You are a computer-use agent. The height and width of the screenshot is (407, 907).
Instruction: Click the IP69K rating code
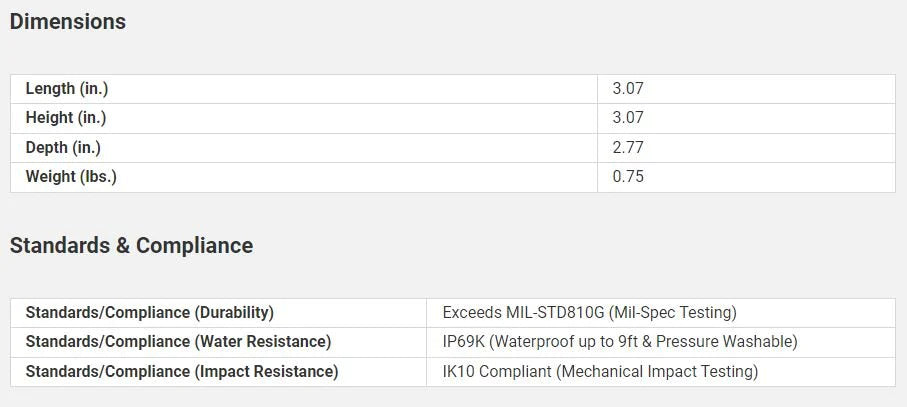click(463, 342)
